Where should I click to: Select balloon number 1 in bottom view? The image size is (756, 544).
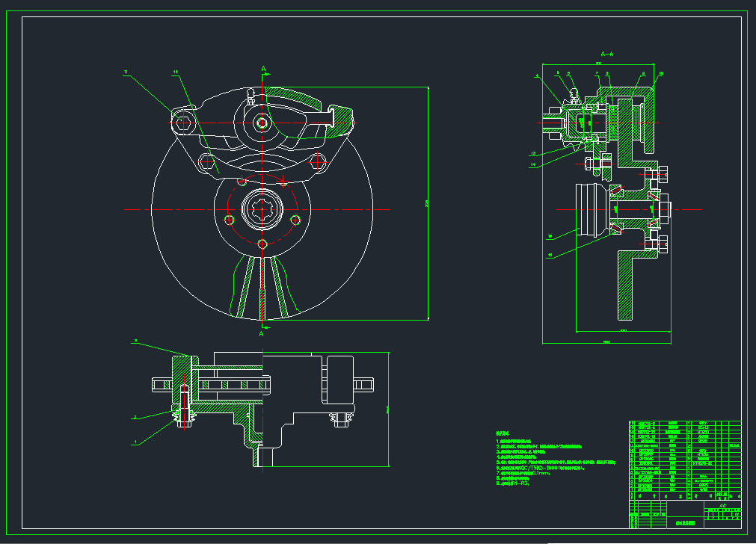135,442
